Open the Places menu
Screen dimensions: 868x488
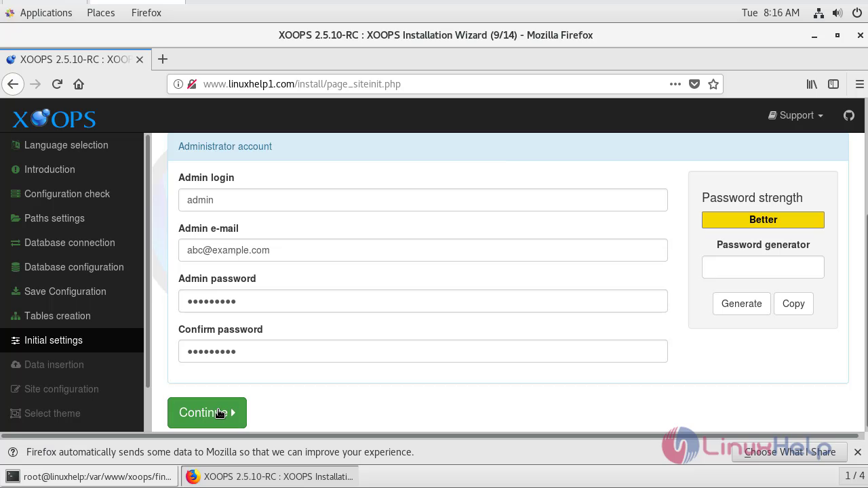(x=101, y=13)
